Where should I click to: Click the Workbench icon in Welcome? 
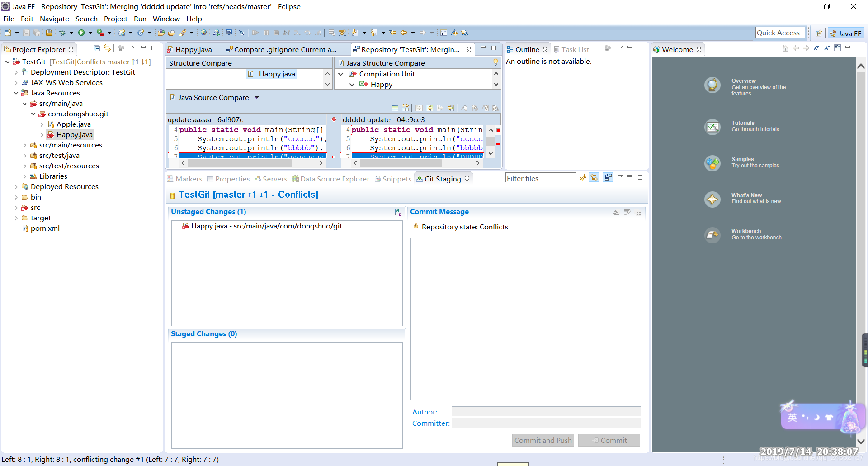pos(712,235)
